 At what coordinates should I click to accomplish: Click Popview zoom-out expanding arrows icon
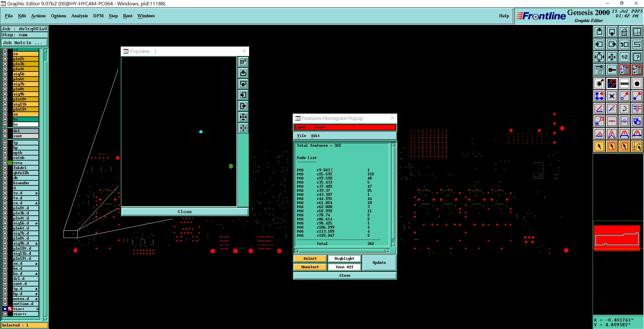click(x=243, y=117)
